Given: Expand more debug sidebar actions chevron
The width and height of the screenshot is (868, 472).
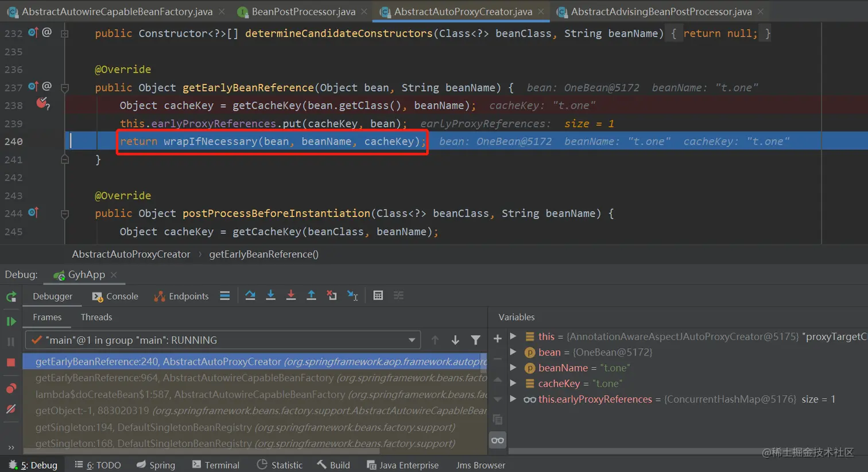Looking at the screenshot, I should 11,447.
